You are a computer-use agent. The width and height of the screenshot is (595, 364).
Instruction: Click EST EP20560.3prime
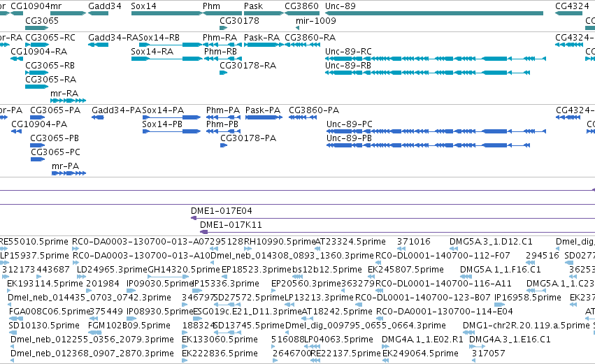tap(306, 283)
